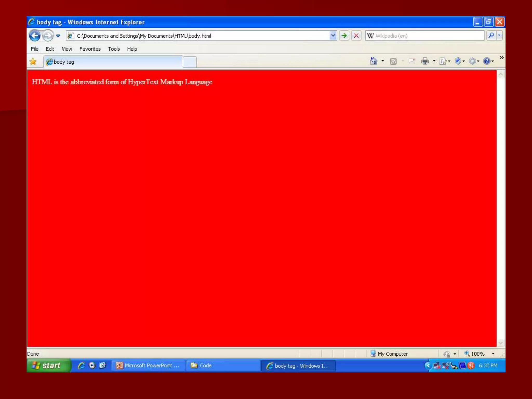Image resolution: width=532 pixels, height=399 pixels.
Task: Open the File menu
Action: pos(35,49)
